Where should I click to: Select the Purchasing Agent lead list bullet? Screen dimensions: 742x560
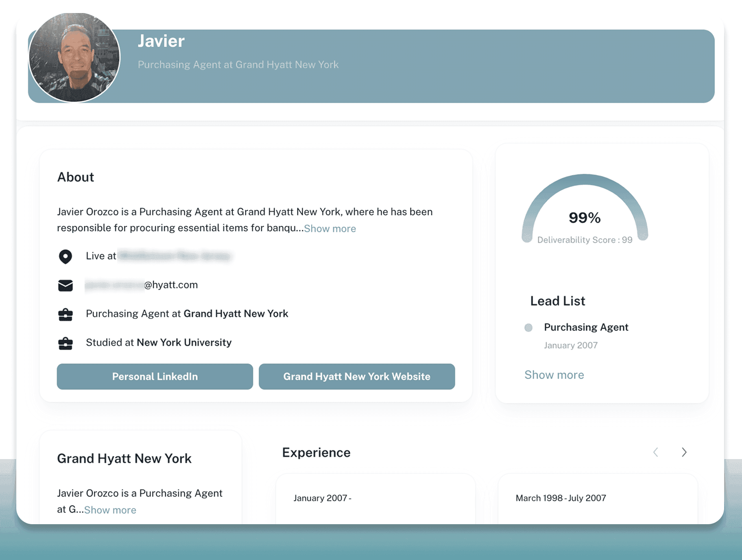point(528,328)
